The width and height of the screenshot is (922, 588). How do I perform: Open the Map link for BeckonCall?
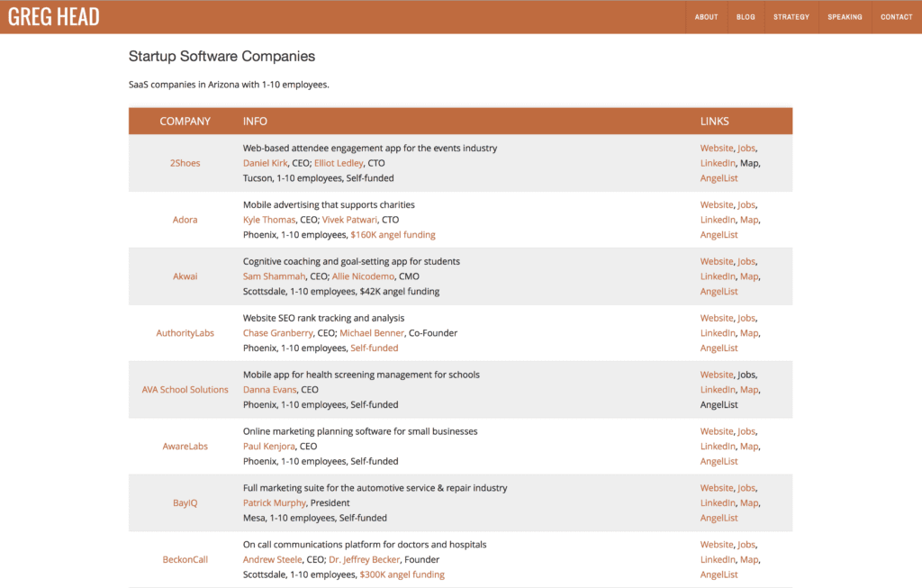click(x=749, y=559)
